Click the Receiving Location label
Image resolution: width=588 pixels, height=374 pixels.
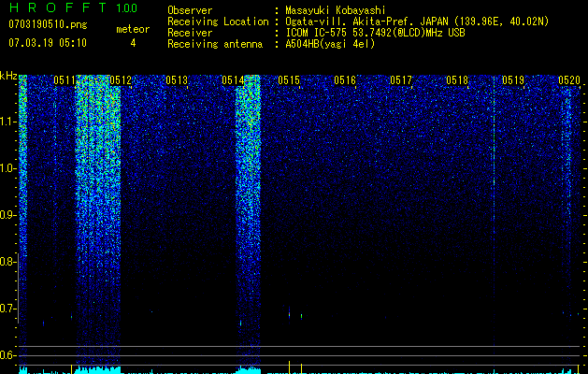pos(218,22)
